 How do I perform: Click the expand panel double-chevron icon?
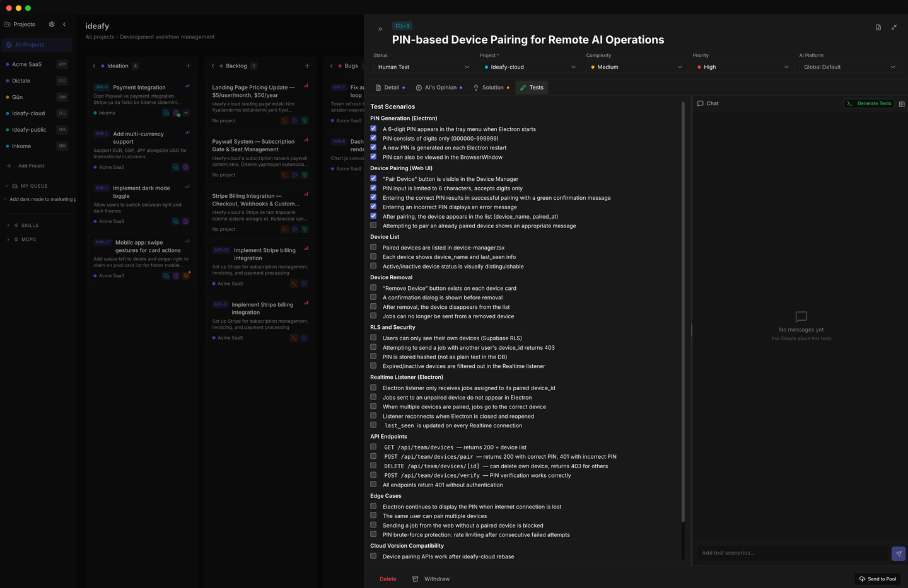click(380, 29)
